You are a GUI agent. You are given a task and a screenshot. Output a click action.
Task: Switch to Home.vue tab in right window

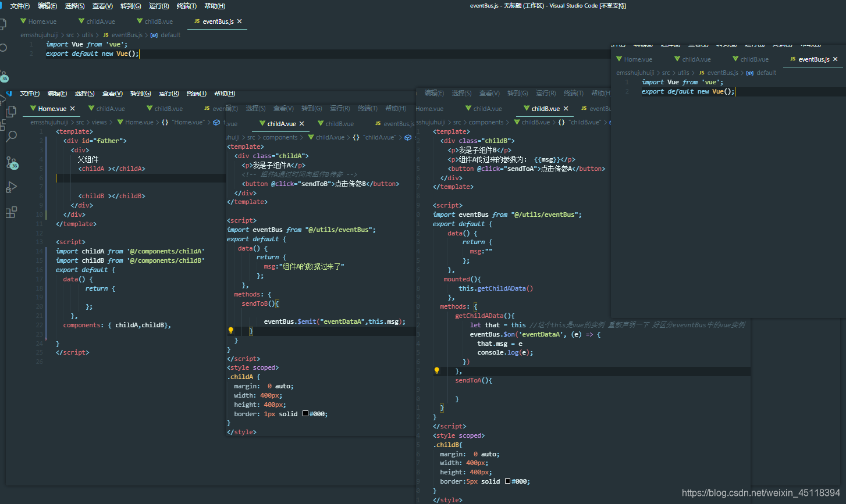[638, 59]
